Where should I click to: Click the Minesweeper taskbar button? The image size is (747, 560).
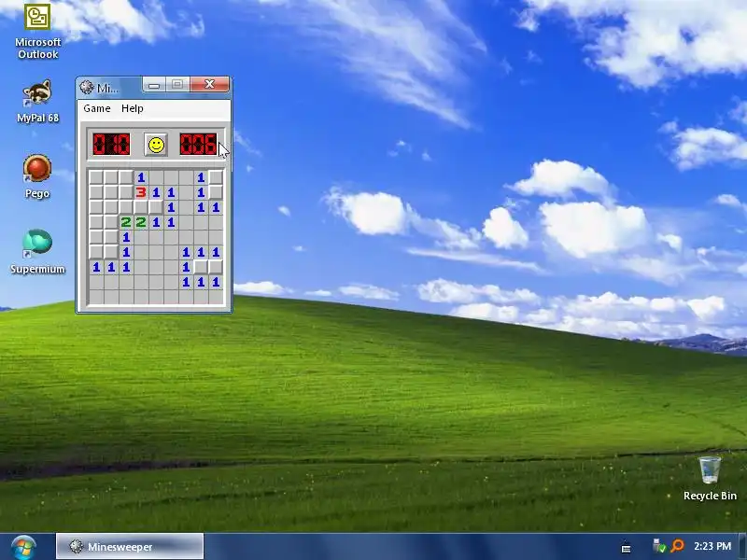130,547
